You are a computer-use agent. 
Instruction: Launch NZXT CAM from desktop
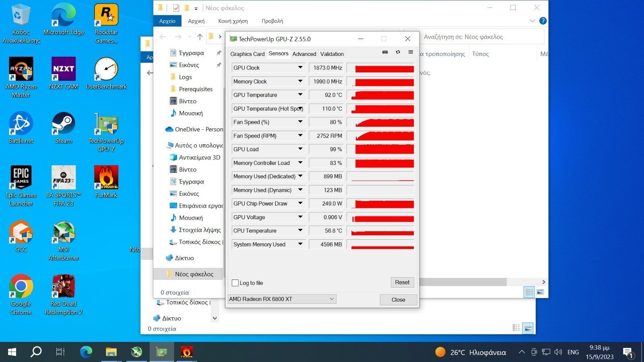[x=64, y=74]
